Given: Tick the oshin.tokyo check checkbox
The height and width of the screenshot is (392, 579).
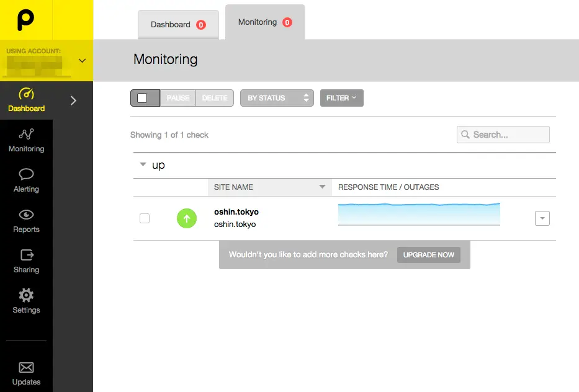Looking at the screenshot, I should pyautogui.click(x=145, y=218).
